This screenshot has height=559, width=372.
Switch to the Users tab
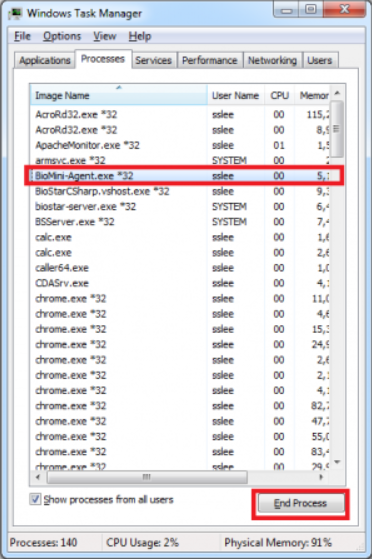point(320,60)
